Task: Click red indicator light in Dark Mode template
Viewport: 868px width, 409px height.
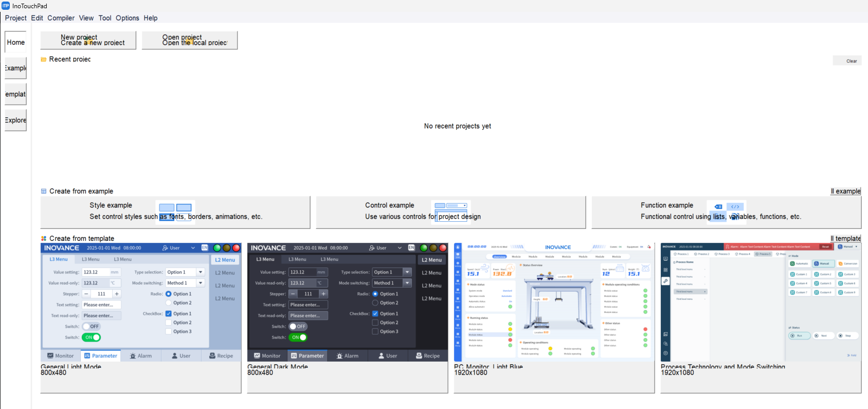Action: (x=443, y=248)
